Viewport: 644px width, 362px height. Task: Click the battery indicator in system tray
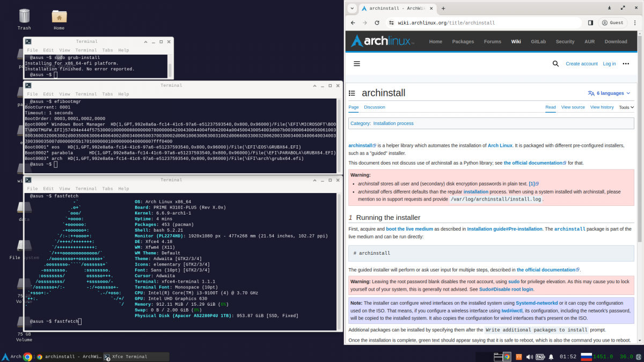540,357
